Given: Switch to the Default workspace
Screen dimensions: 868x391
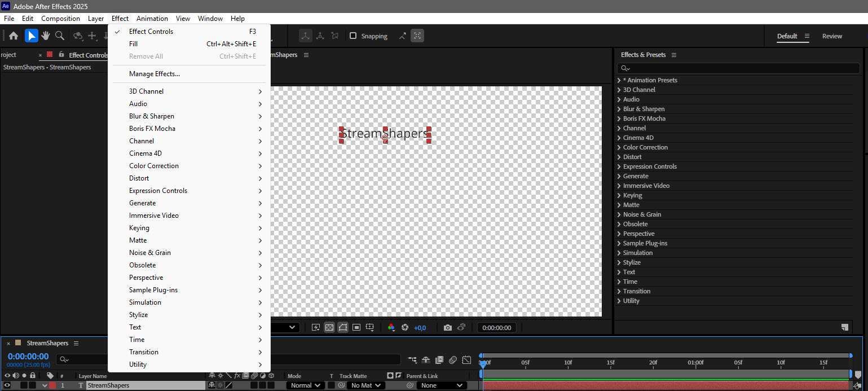Looking at the screenshot, I should coord(787,36).
